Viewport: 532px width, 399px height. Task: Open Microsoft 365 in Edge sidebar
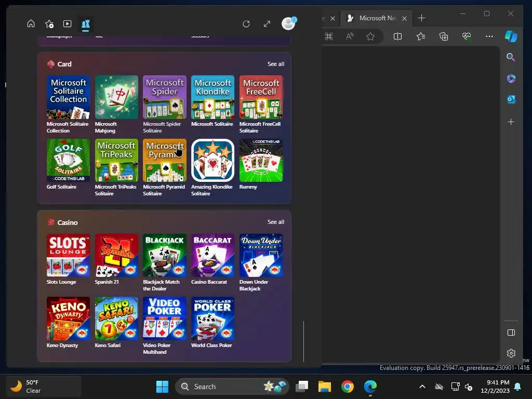(511, 78)
